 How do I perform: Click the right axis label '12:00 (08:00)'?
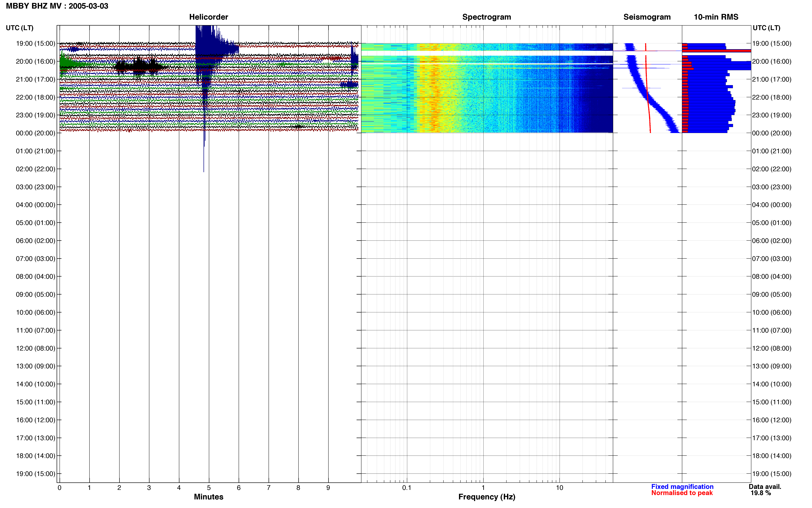(772, 348)
